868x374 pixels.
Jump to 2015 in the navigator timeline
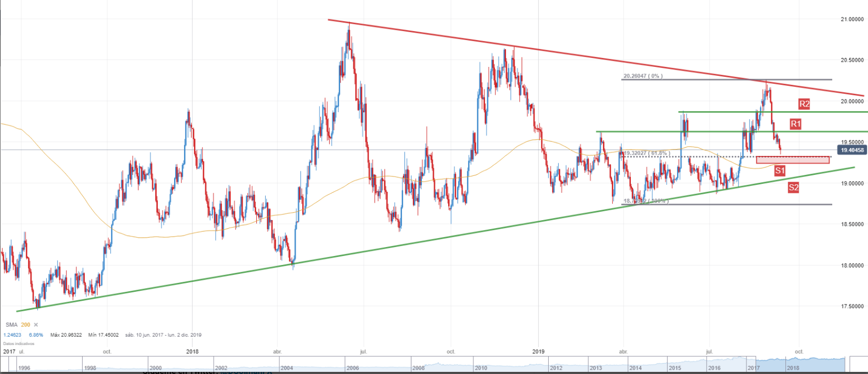674,368
